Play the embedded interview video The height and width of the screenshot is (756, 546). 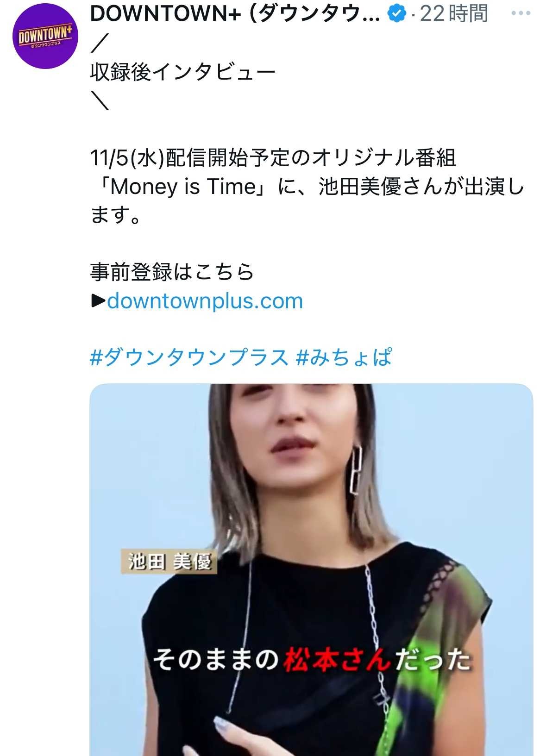click(x=311, y=569)
